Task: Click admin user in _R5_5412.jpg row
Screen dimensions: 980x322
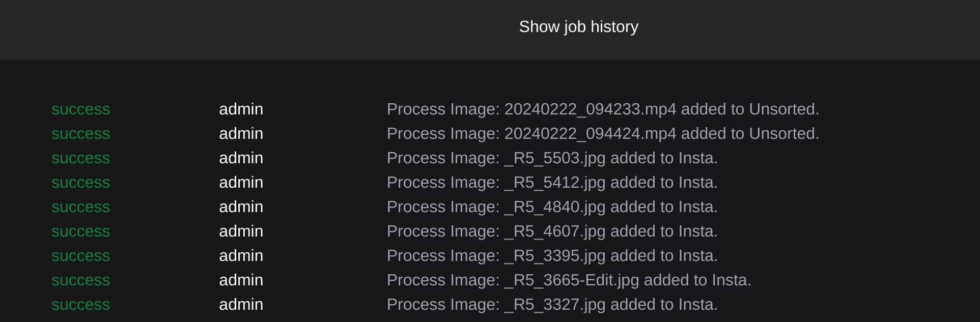Action: click(241, 183)
